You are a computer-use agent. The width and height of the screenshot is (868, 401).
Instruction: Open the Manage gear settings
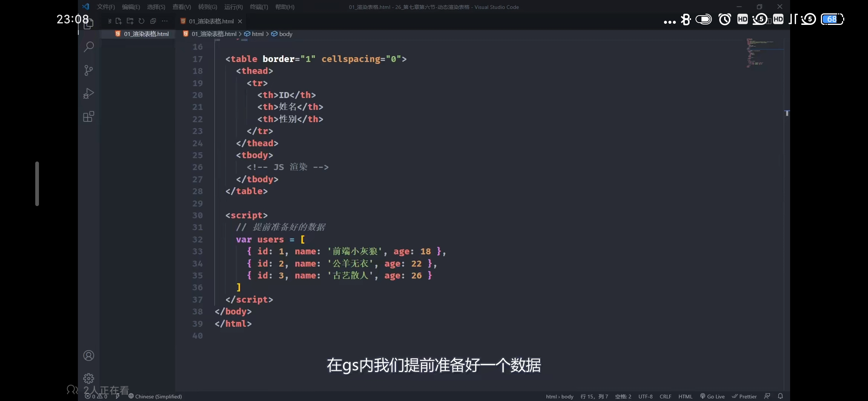[89, 378]
